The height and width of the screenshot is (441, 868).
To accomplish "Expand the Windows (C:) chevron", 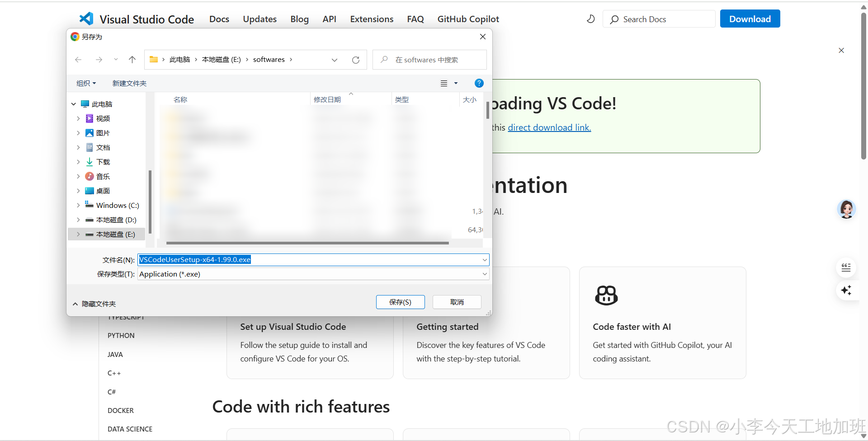I will pyautogui.click(x=78, y=205).
